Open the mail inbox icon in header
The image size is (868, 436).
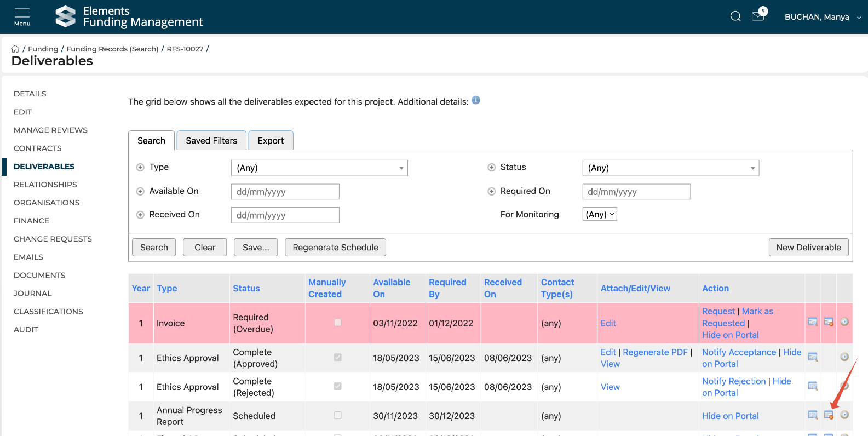758,16
